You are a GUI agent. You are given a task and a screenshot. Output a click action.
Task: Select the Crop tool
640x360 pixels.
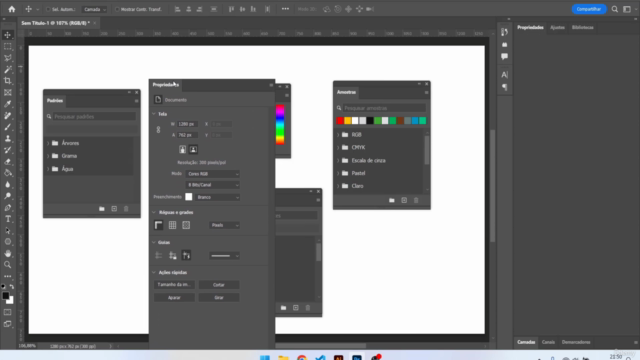pos(8,81)
